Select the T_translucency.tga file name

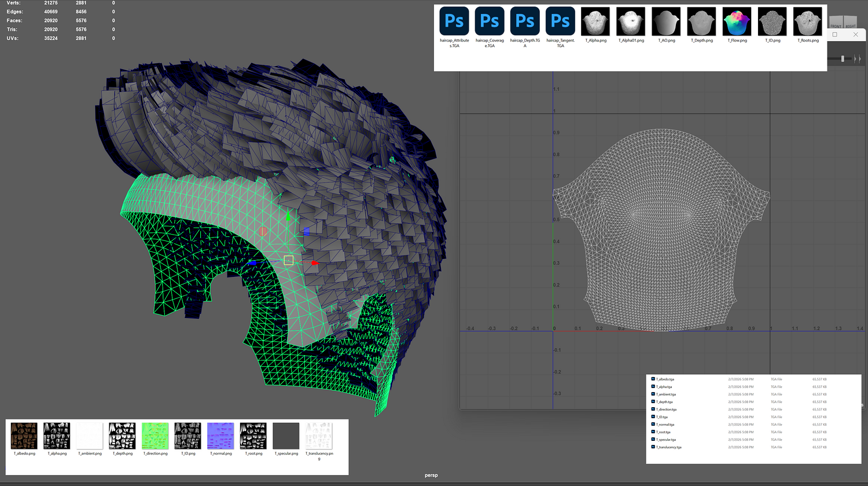[669, 447]
